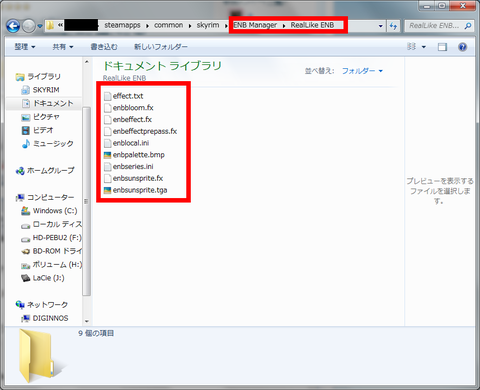Open the 共有 (Share) menu
Viewport: 480px width, 390px height.
pos(63,47)
